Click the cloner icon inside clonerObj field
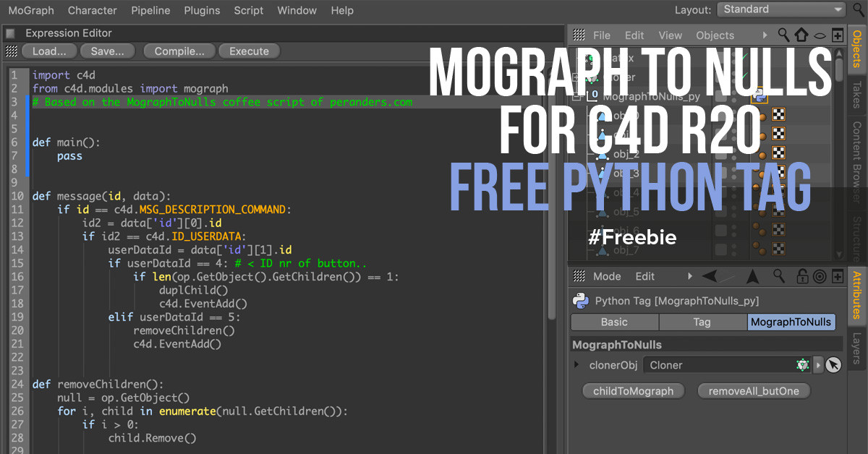Viewport: 868px width, 454px height. click(802, 365)
